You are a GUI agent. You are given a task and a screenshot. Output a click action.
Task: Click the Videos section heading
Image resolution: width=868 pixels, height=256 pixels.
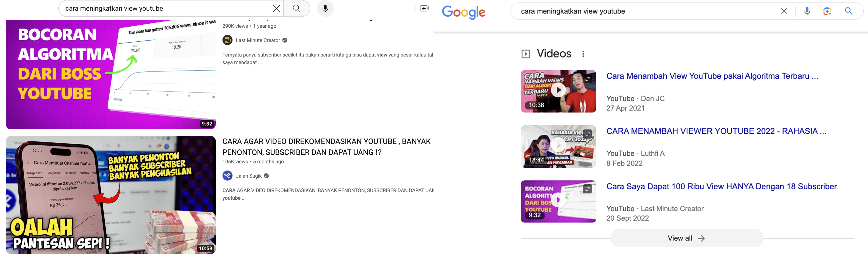pyautogui.click(x=554, y=54)
